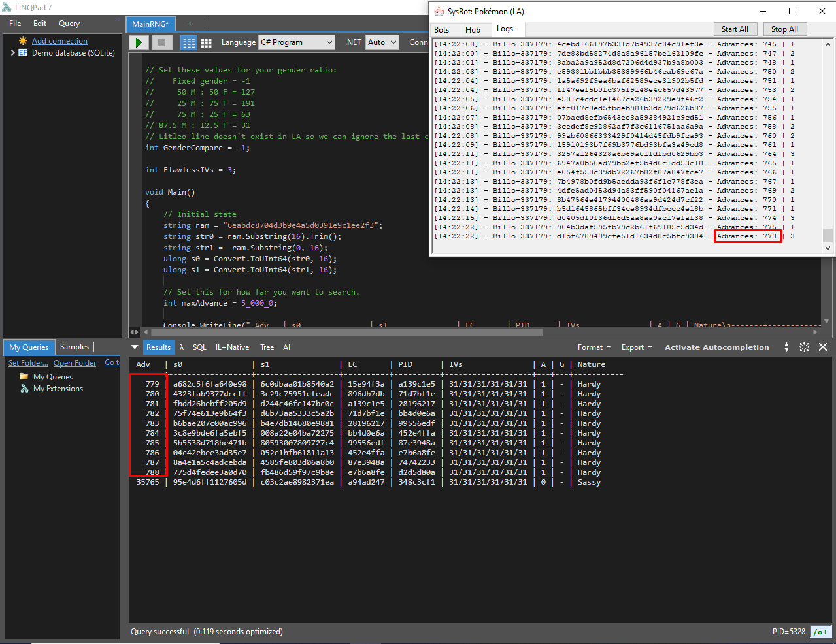
Task: Click the results panel up/down arrows icon
Action: point(786,347)
